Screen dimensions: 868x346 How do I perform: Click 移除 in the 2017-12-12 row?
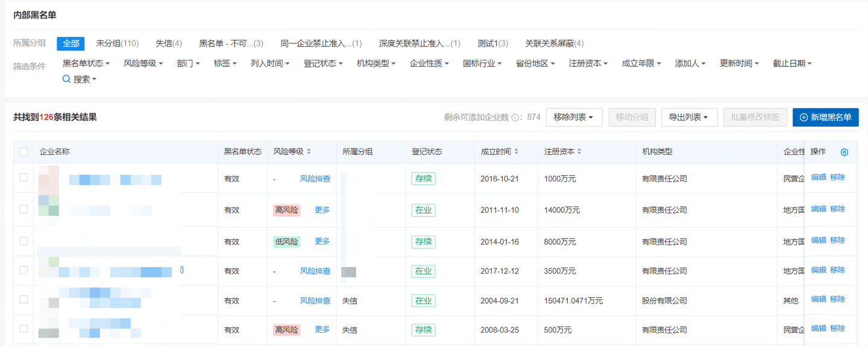[837, 270]
